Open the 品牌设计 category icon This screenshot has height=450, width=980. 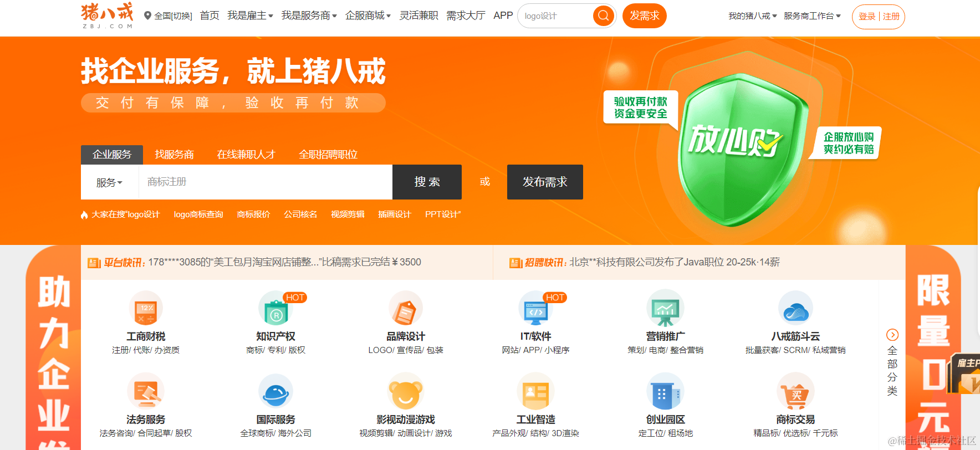coord(406,308)
